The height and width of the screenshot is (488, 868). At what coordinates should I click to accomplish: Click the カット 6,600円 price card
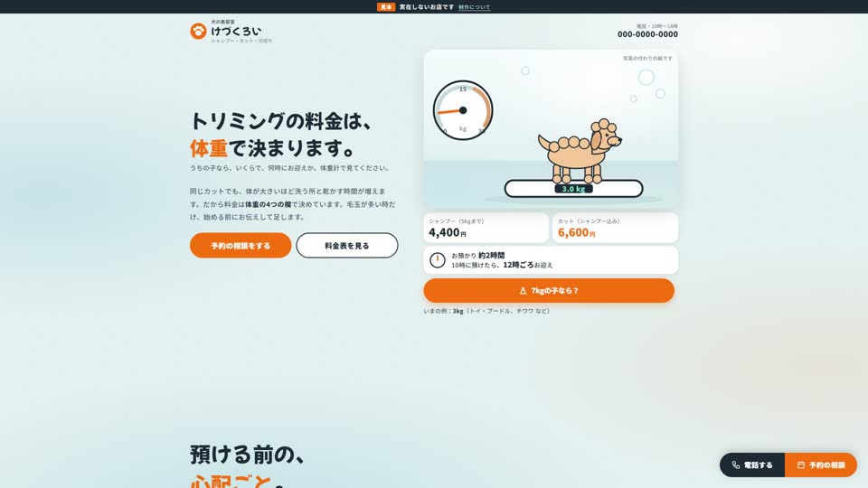(x=615, y=228)
